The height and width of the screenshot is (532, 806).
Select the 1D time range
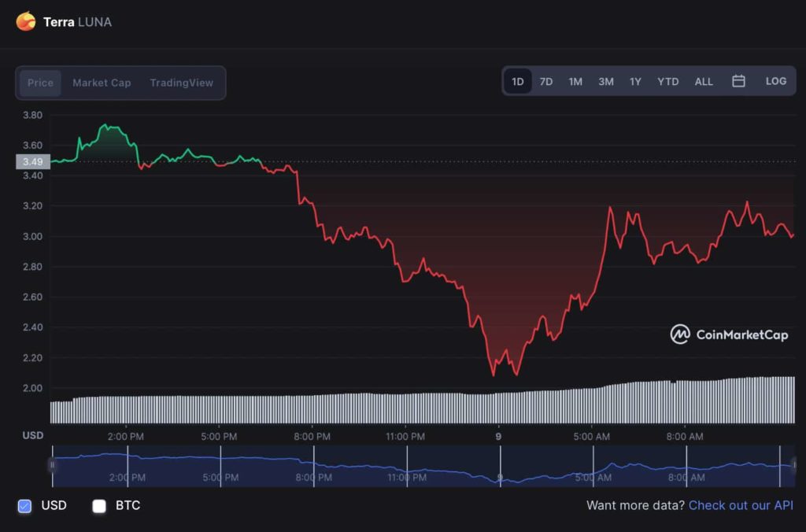pyautogui.click(x=517, y=81)
